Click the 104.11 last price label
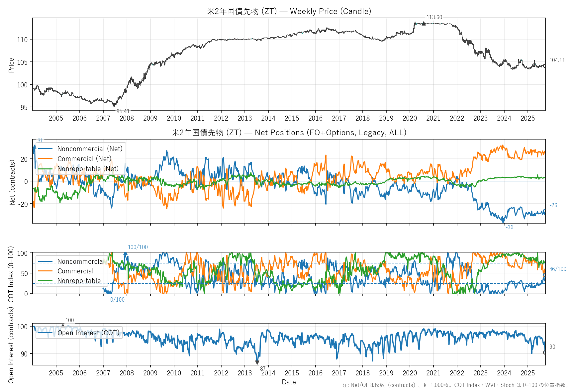 [557, 60]
